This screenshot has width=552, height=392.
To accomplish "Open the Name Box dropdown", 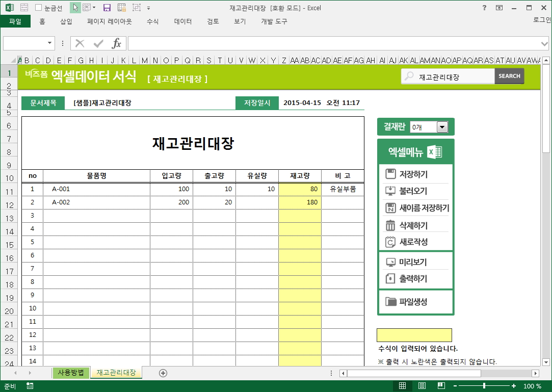I will click(x=50, y=43).
